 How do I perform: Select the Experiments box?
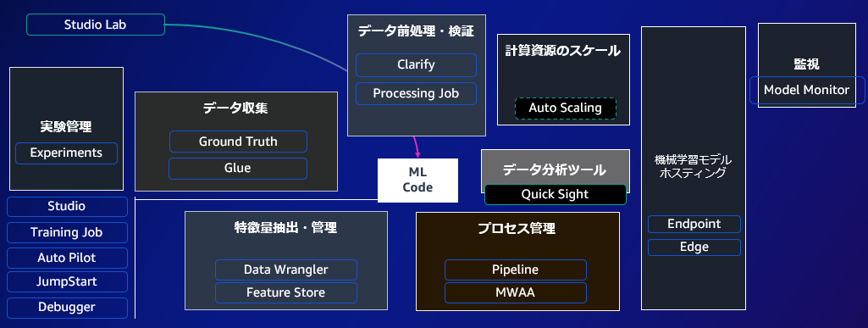[66, 153]
